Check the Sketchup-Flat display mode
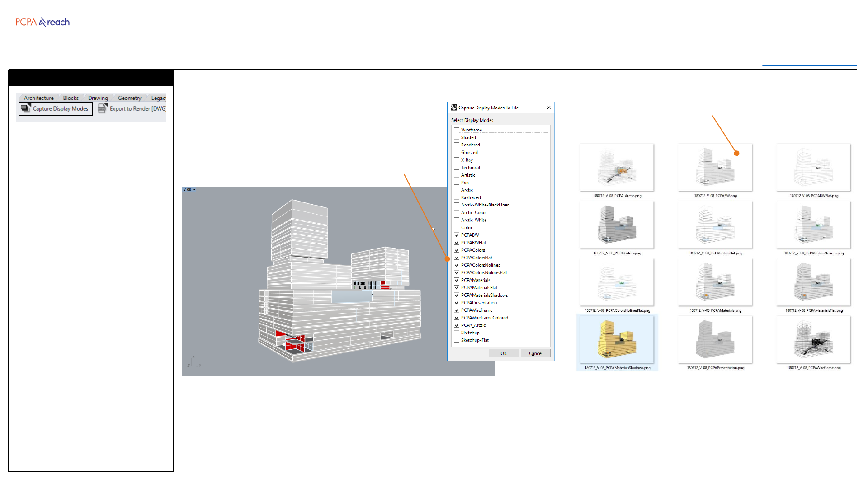Viewport: 868px width, 488px height. (457, 340)
